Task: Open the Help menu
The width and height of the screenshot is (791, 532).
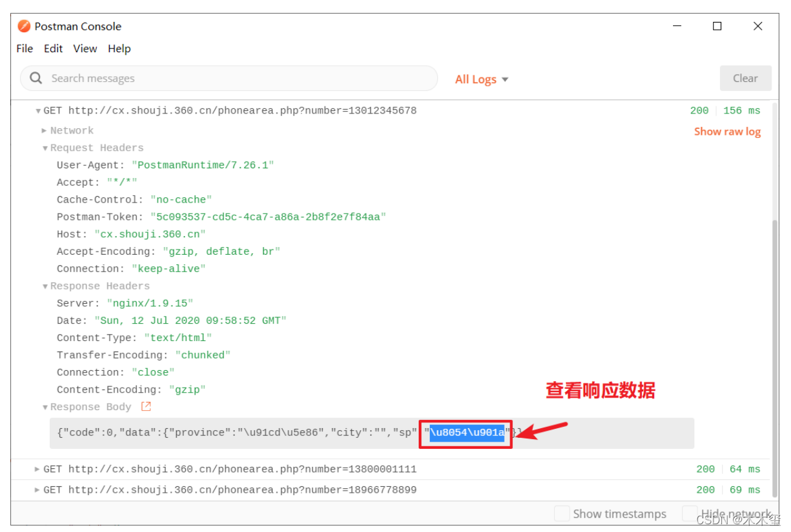Action: tap(119, 48)
